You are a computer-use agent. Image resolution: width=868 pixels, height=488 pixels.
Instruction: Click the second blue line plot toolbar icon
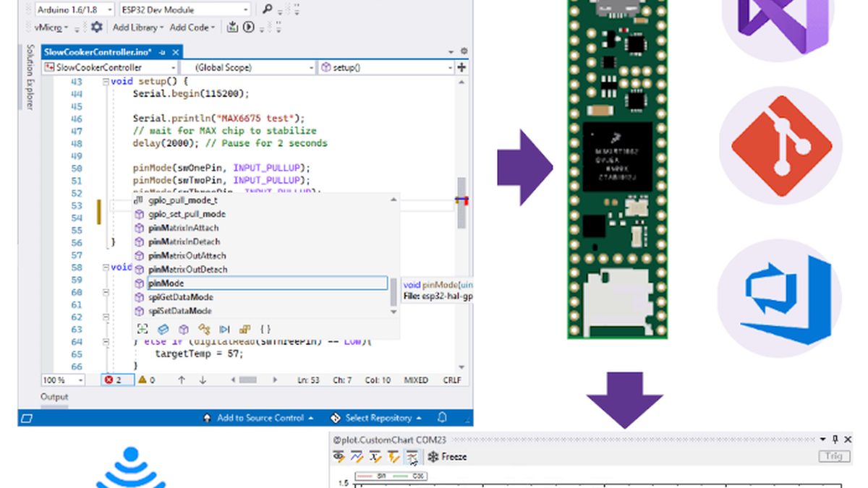(357, 456)
